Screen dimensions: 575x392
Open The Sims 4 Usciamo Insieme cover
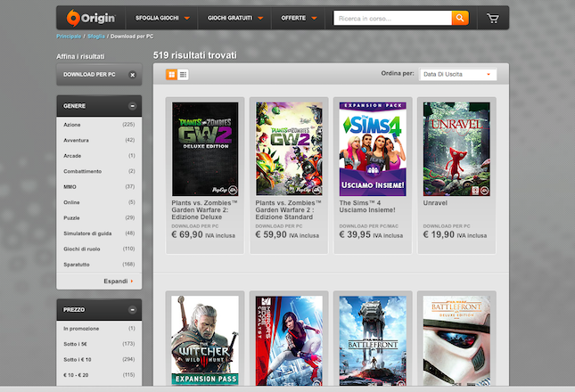pos(373,149)
